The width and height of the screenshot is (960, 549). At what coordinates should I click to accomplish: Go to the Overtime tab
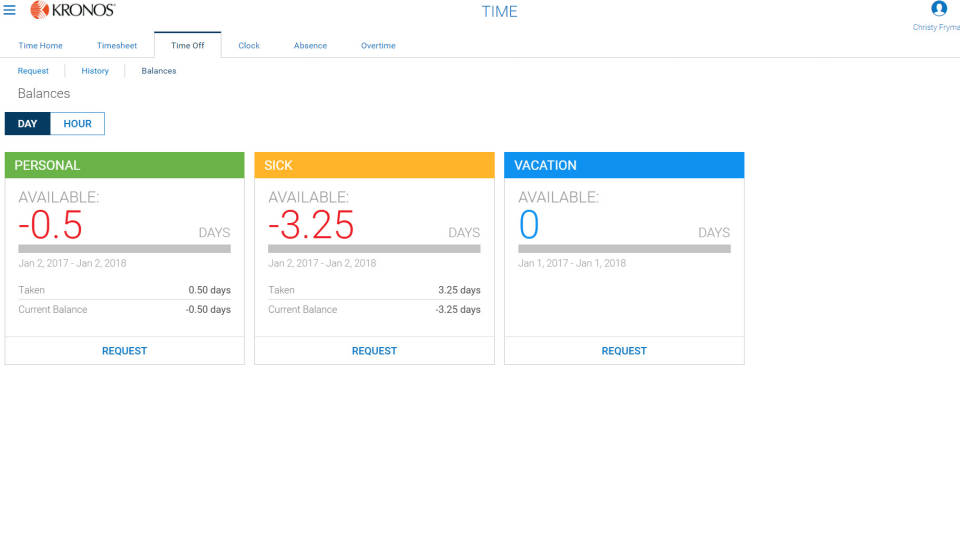[378, 45]
